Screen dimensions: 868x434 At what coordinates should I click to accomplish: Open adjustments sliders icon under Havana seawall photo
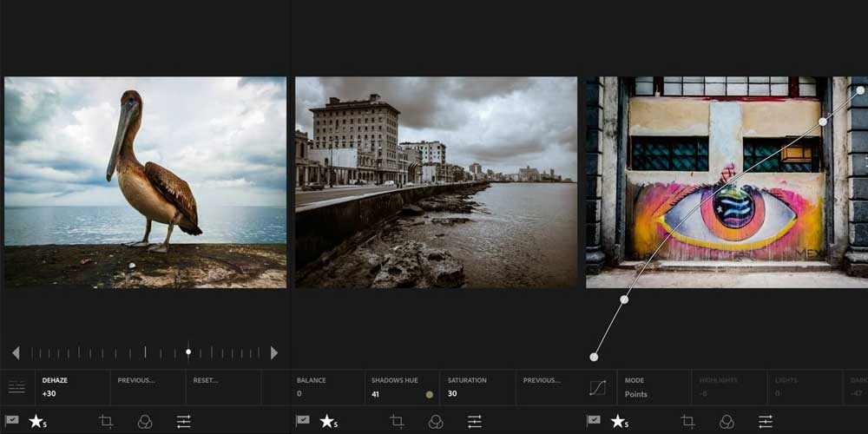(x=475, y=422)
